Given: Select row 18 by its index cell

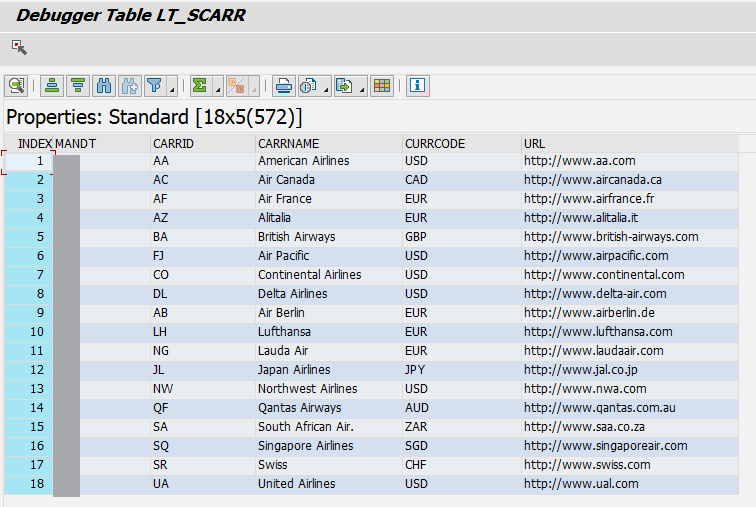Looking at the screenshot, I should pos(29,484).
